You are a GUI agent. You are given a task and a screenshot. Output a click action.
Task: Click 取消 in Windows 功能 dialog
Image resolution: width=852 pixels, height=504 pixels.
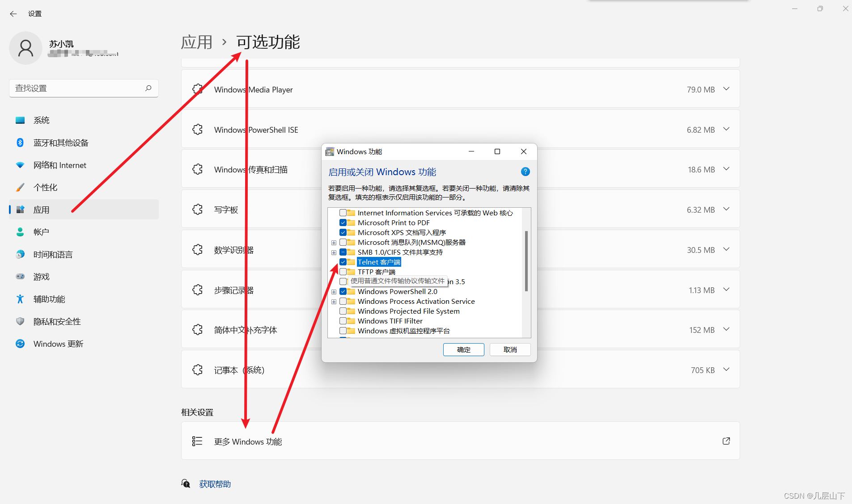pyautogui.click(x=510, y=349)
